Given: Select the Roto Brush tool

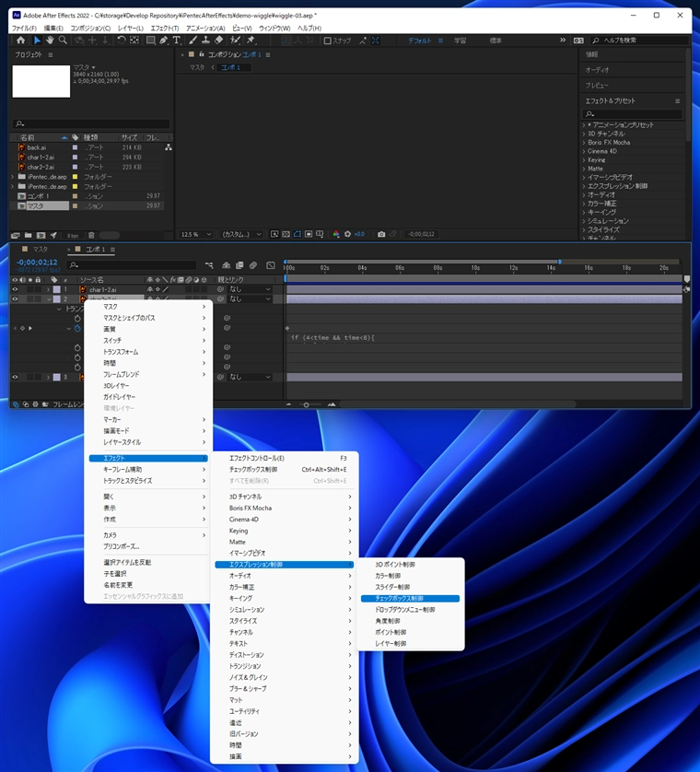Looking at the screenshot, I should click(235, 41).
